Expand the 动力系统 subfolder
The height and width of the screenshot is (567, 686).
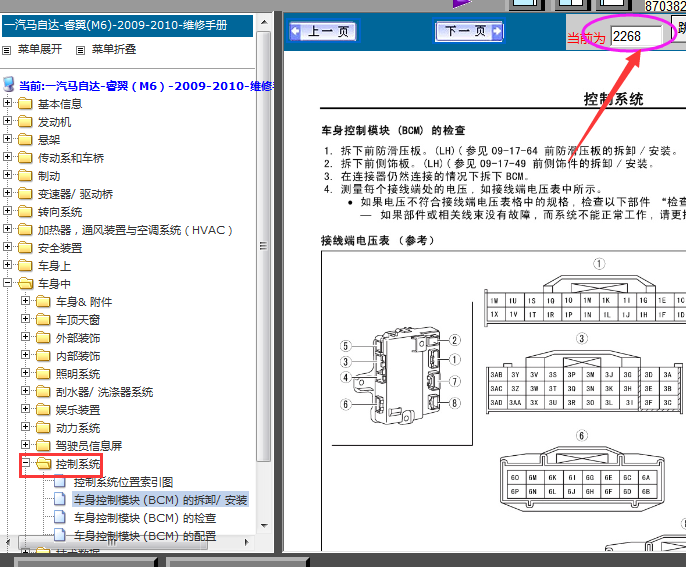pos(25,427)
